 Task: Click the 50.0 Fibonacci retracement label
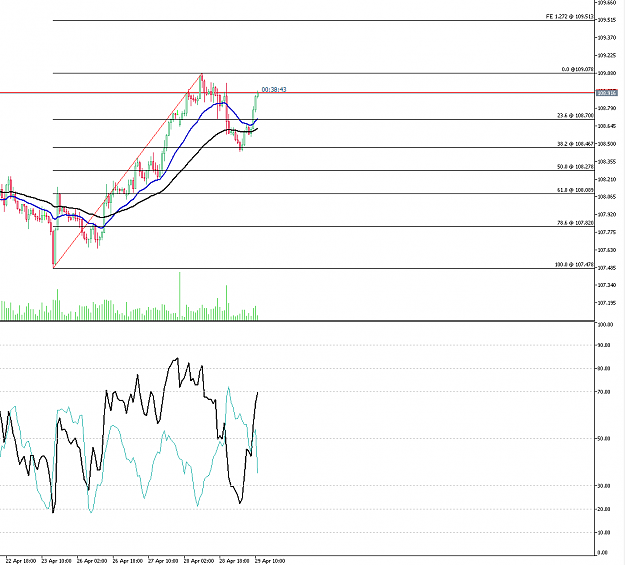(575, 167)
